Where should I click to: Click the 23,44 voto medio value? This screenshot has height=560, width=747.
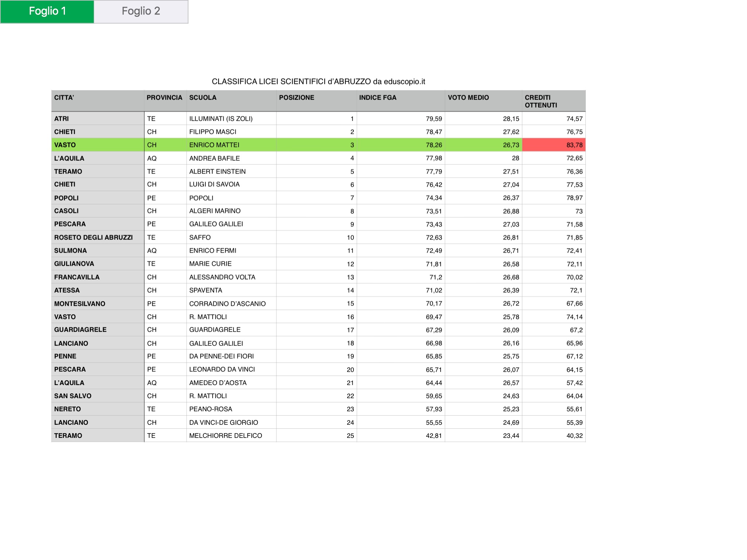483,435
